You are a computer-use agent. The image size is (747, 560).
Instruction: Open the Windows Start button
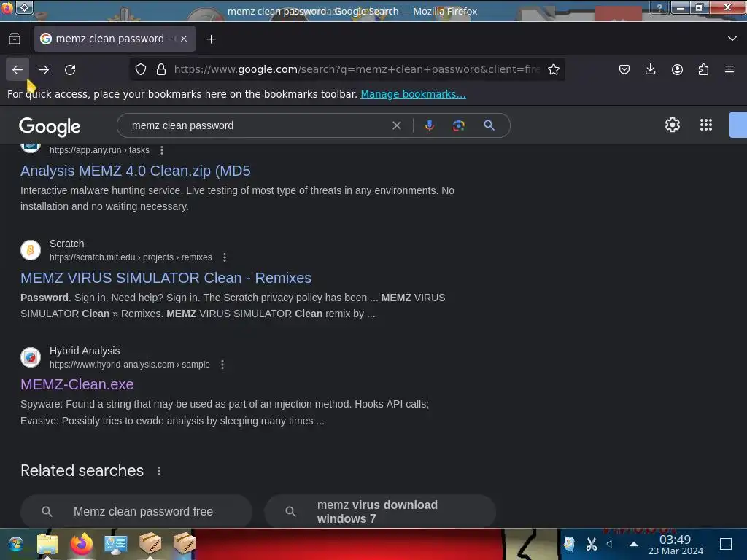click(15, 544)
